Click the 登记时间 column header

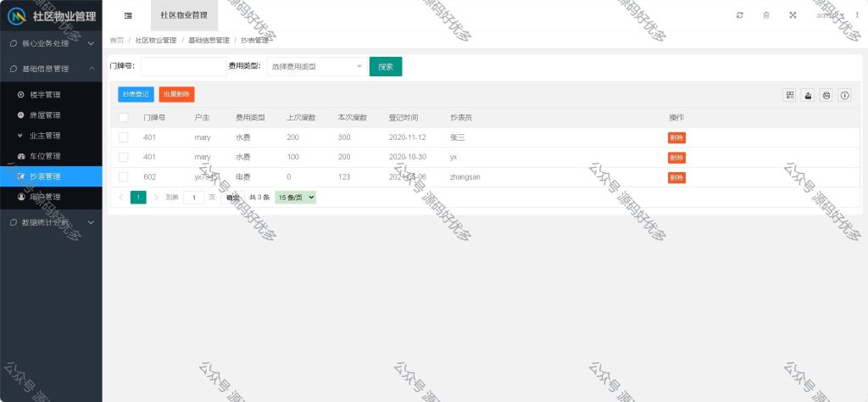(x=403, y=117)
